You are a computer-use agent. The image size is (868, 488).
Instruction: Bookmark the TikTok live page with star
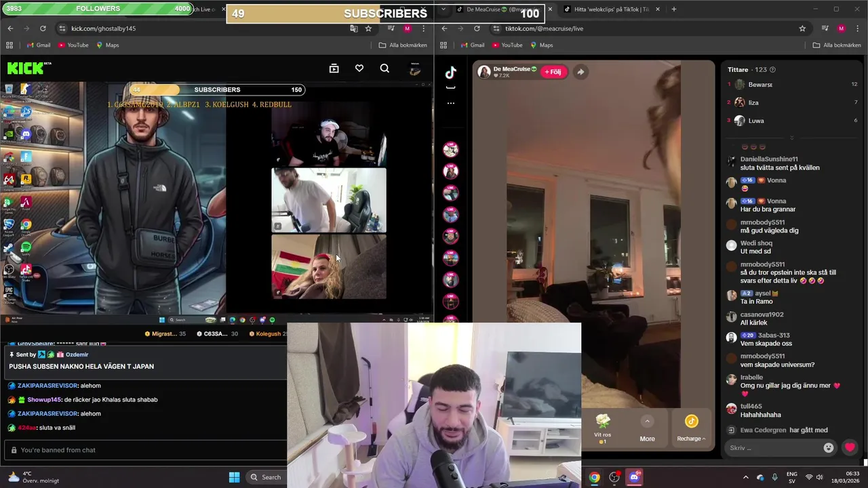point(802,28)
